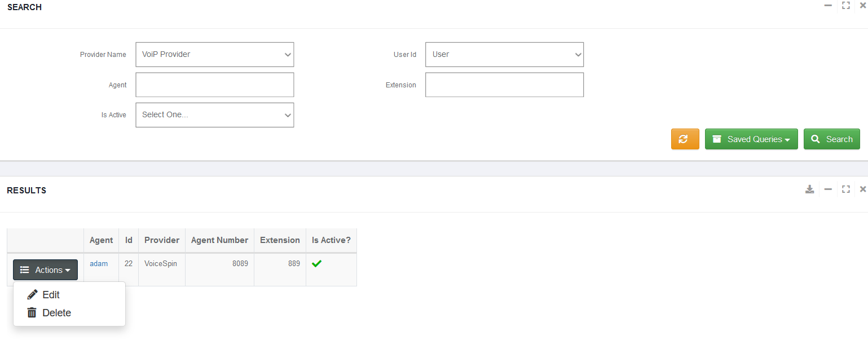Click into the Extension input field
Viewport: 868px width, 349px height.
click(504, 85)
